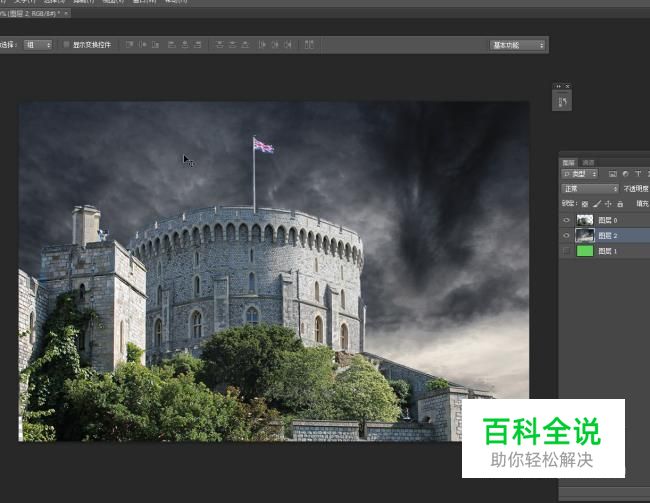Image resolution: width=650 pixels, height=503 pixels.
Task: Hide the 图层 2 layer
Action: tap(566, 236)
